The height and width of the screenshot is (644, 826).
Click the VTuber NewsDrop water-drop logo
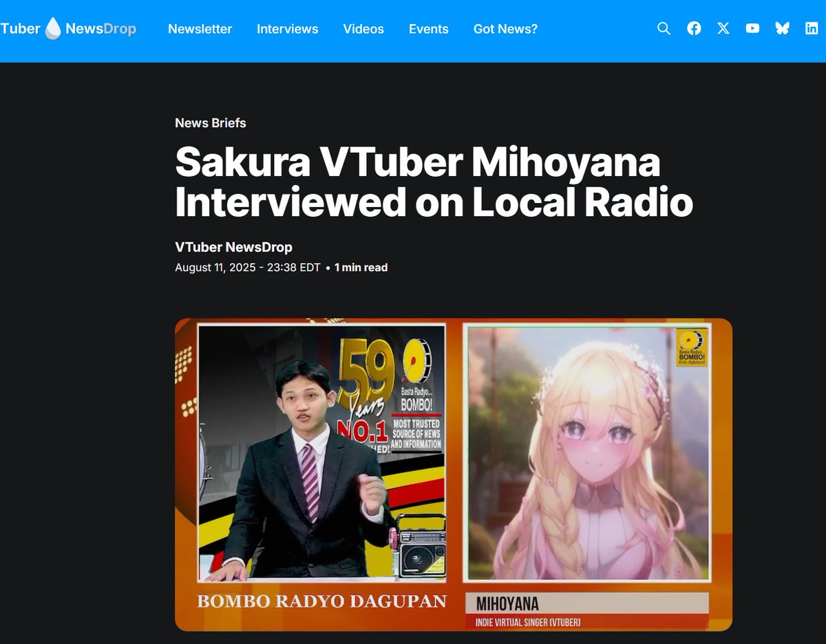point(68,29)
